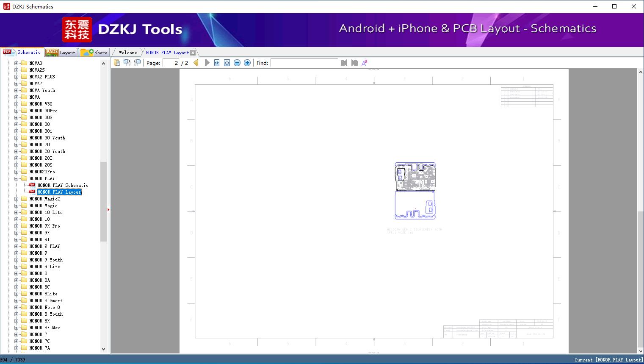The image size is (644, 364).
Task: Click the PCB board layout drawing
Action: (x=415, y=191)
